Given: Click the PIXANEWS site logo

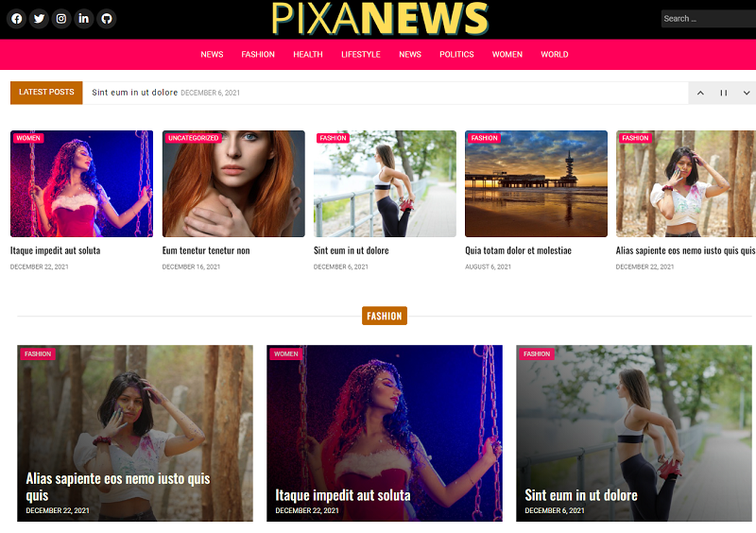Looking at the screenshot, I should coord(380,19).
